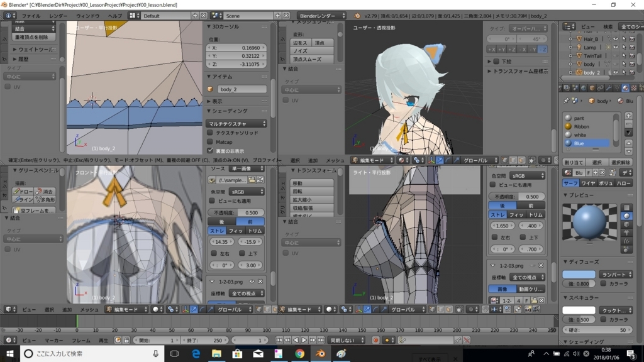Remove material slot with the minus button
This screenshot has width=644, height=362.
pos(628,124)
